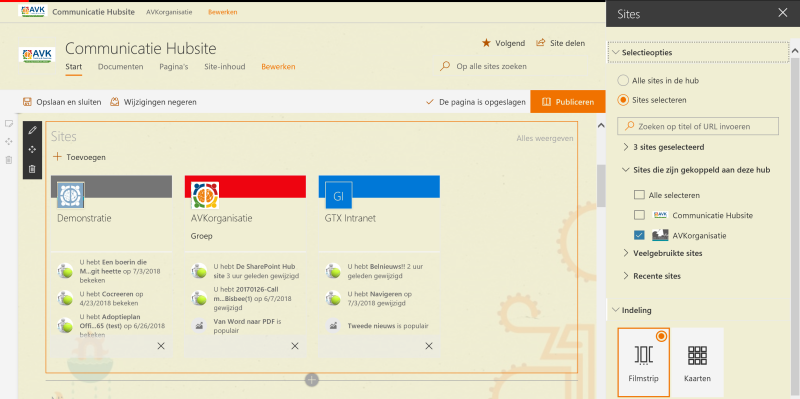The height and width of the screenshot is (399, 800).
Task: Open the Cocreeren activity item
Action: click(112, 298)
